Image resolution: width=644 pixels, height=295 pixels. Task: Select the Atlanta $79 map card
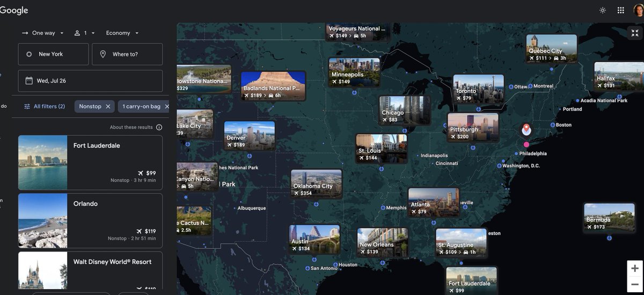coord(434,202)
